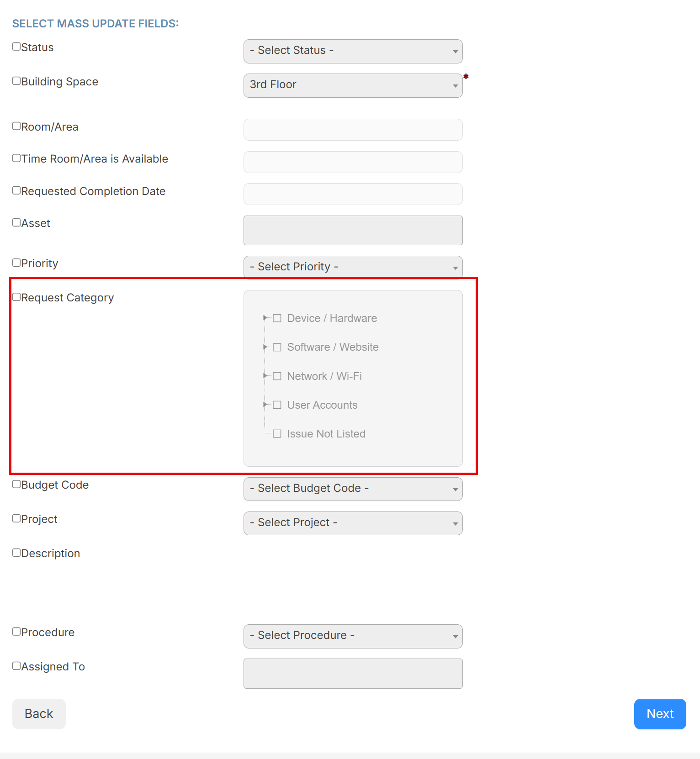Open the Select Status dropdown
The image size is (700, 759).
pos(353,51)
